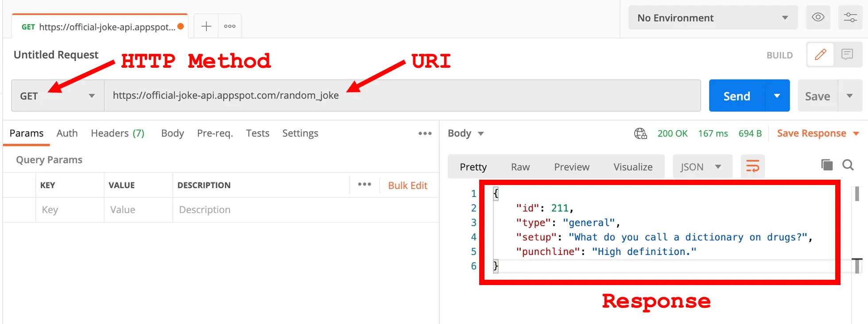868x324 pixels.
Task: Click the request URL input field
Action: click(x=402, y=96)
